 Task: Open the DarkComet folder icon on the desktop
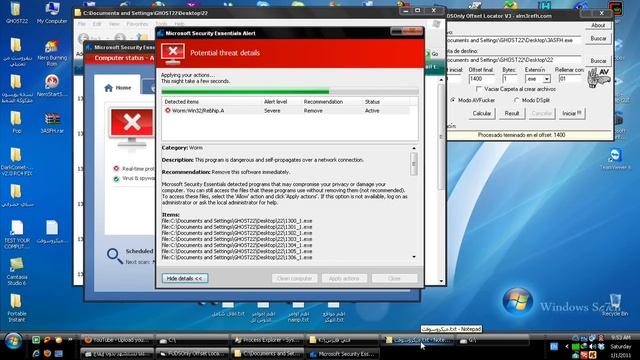click(x=16, y=160)
